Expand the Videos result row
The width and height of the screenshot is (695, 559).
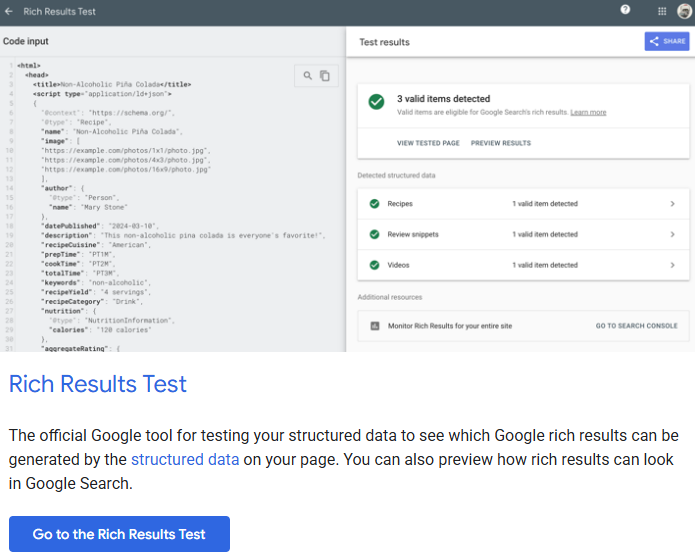(672, 265)
